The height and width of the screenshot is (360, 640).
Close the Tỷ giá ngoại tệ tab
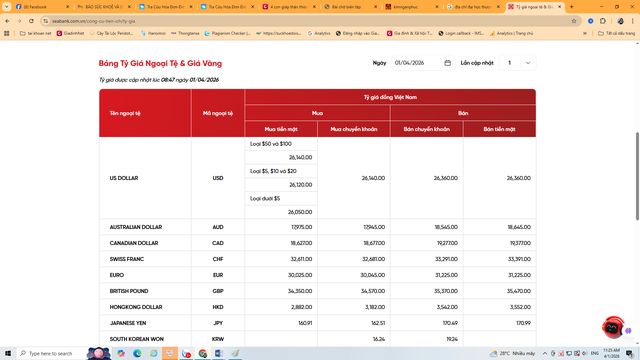click(560, 7)
